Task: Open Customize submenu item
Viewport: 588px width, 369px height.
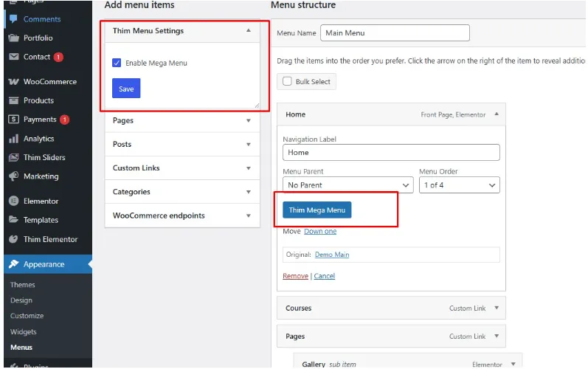Action: (x=27, y=316)
